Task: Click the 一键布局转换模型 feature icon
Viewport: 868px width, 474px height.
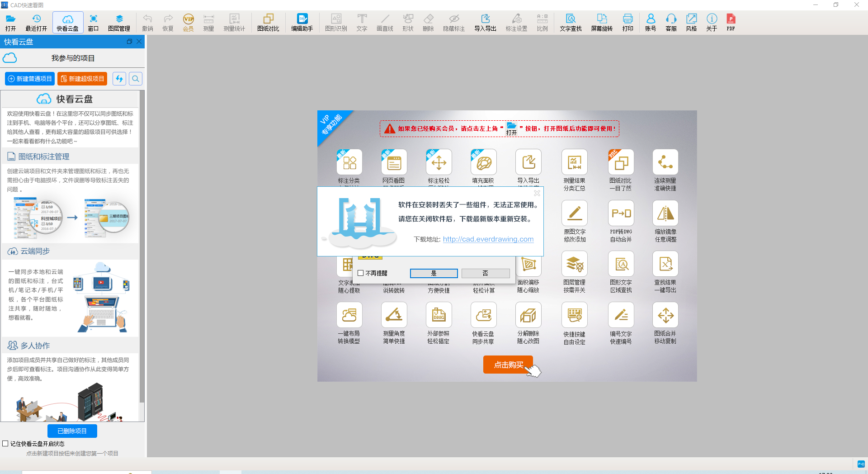Action: click(349, 315)
